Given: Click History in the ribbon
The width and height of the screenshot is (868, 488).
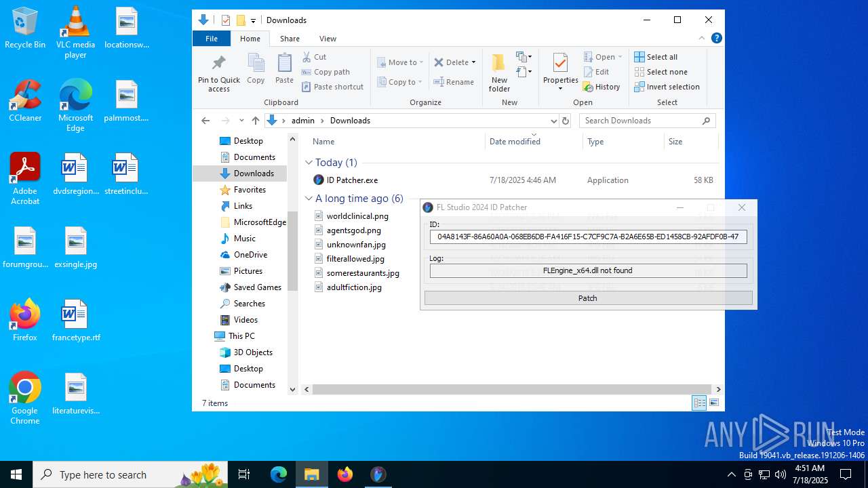Looking at the screenshot, I should coord(601,87).
